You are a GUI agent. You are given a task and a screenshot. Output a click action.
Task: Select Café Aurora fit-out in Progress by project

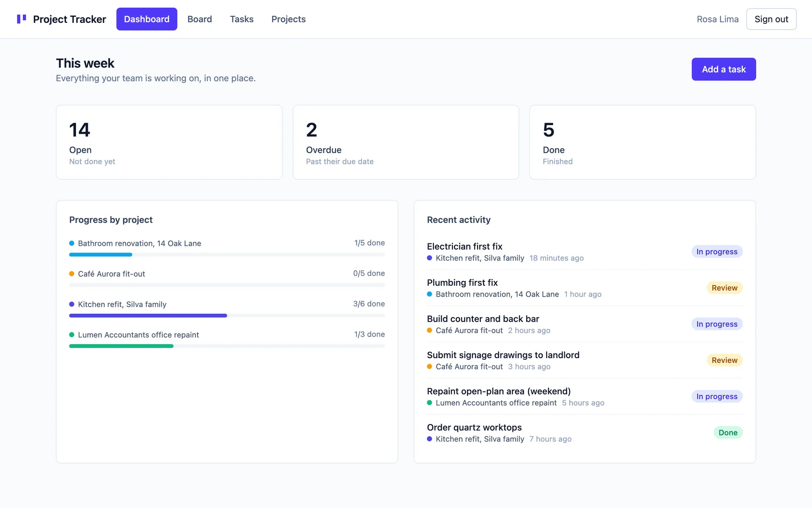pos(227,278)
